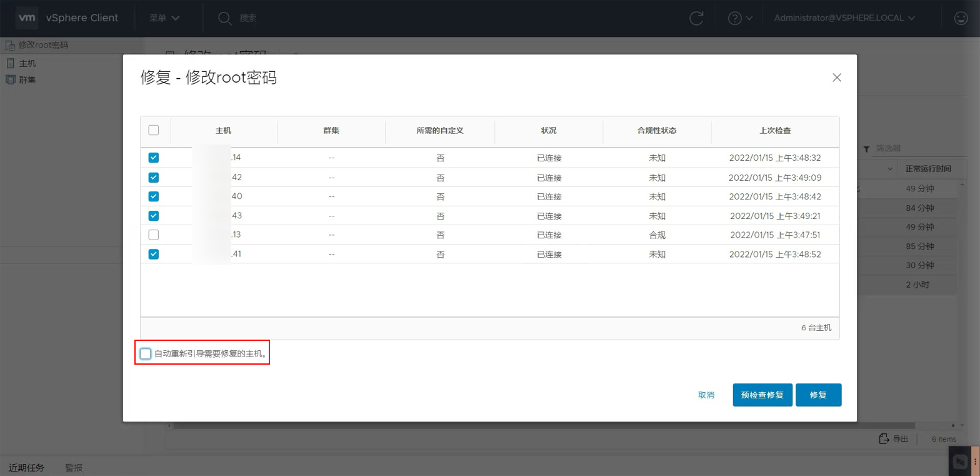This screenshot has width=980, height=476.
Task: Click the 主机 icon in left sidebar
Action: tap(10, 63)
